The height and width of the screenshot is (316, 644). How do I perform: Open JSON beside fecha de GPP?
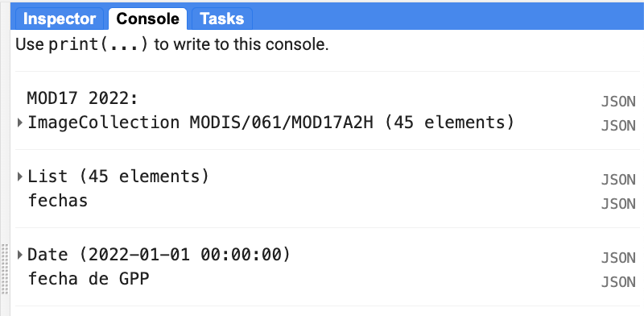(618, 282)
